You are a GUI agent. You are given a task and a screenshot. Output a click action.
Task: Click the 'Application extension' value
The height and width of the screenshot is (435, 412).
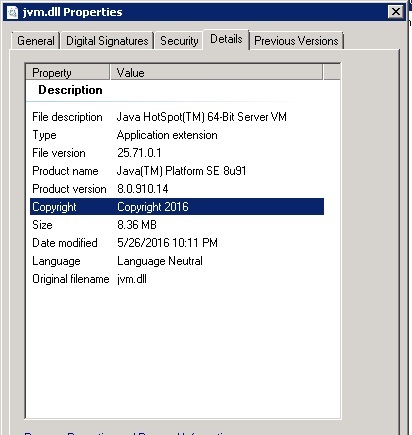[x=167, y=135]
